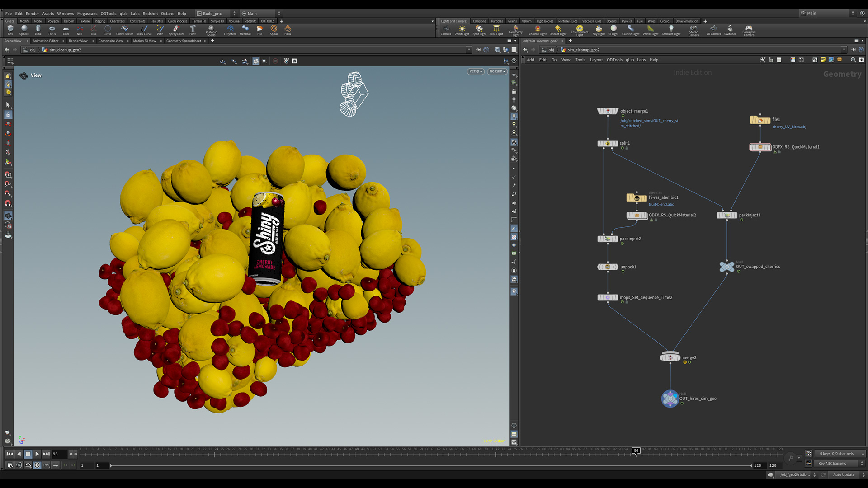Select the Torus shelf tool
This screenshot has width=868, height=488.
[52, 30]
